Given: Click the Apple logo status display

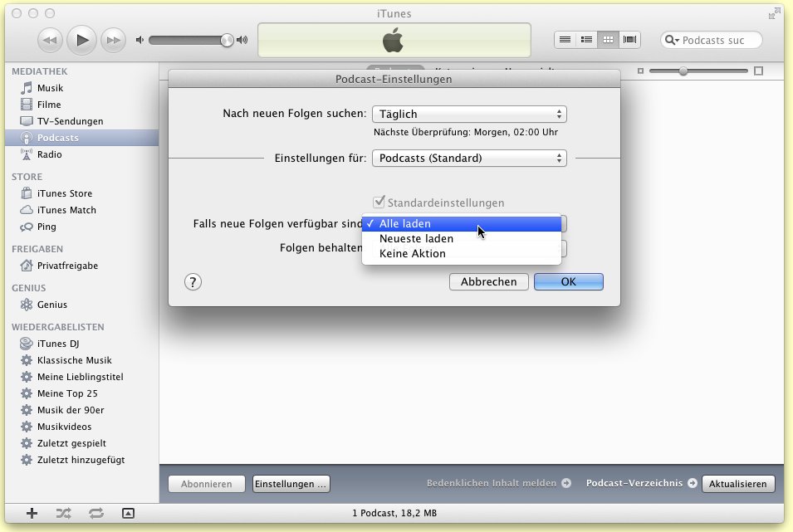Looking at the screenshot, I should click(x=394, y=40).
